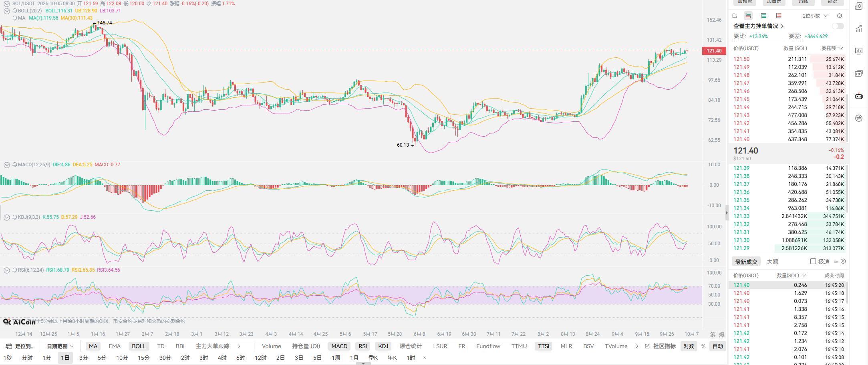The width and height of the screenshot is (868, 365).
Task: Toggle the 主力挂单 switch on
Action: click(838, 26)
